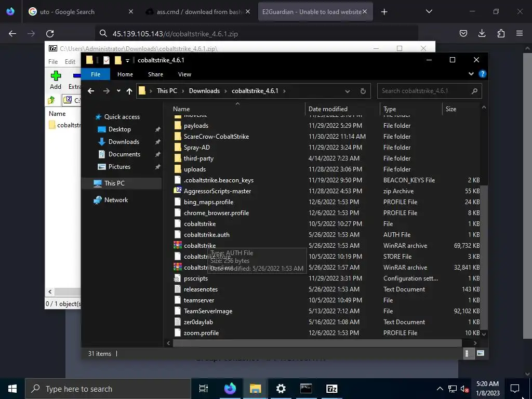532x399 pixels.
Task: Switch to the ass.cmd download tab
Action: (x=198, y=12)
